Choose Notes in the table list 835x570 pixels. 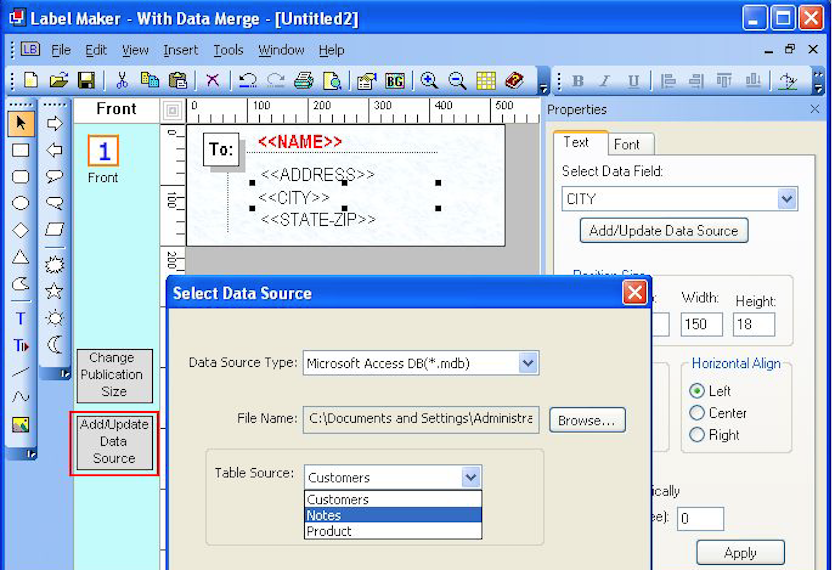(393, 515)
